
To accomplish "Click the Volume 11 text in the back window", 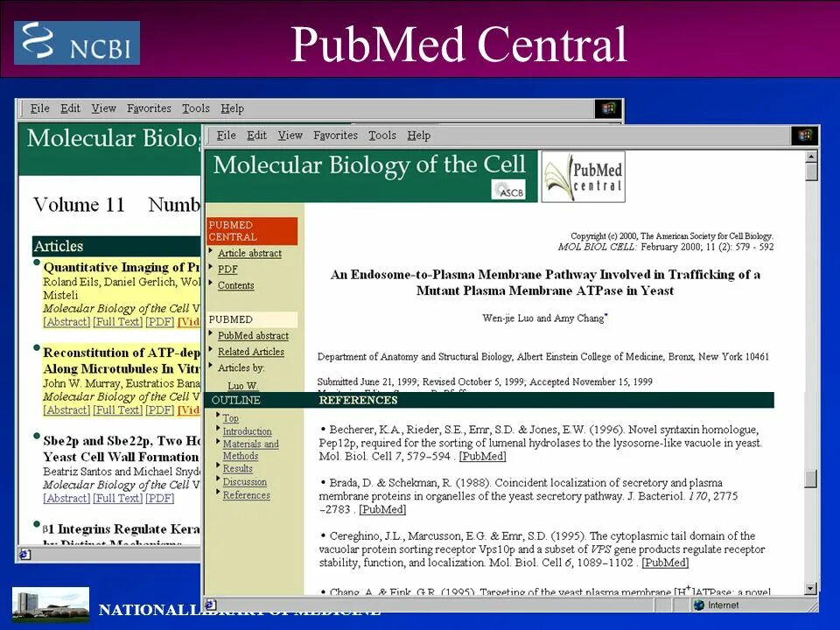I will click(79, 204).
